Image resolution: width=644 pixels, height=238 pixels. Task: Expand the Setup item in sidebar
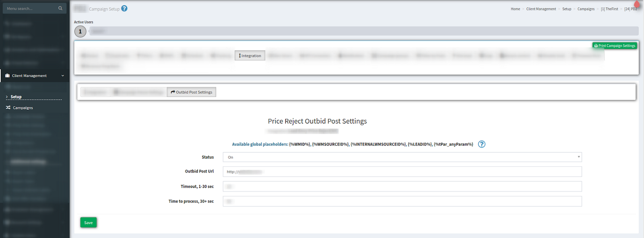16,97
